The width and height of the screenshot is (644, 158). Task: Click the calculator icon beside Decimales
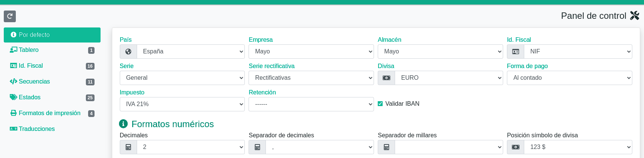point(128,147)
